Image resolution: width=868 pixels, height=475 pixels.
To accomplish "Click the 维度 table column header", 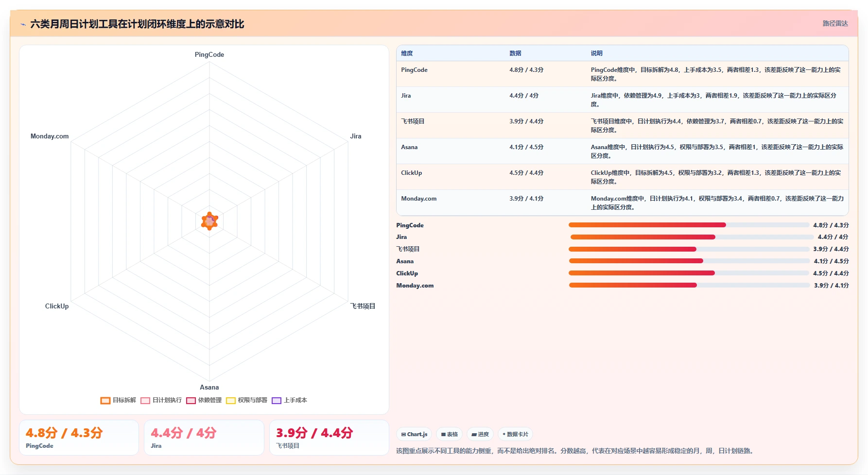I will click(407, 53).
